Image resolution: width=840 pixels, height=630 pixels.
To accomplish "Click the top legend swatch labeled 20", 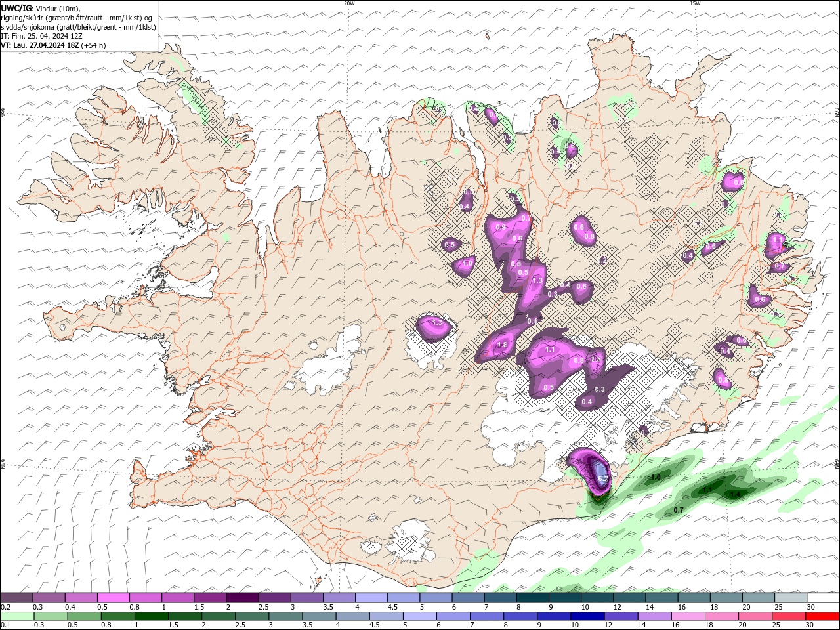I will coord(759,598).
